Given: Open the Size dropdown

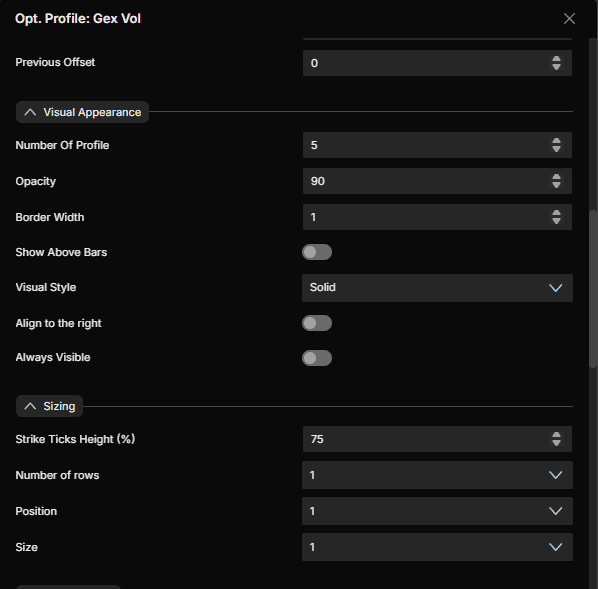Looking at the screenshot, I should pos(437,547).
